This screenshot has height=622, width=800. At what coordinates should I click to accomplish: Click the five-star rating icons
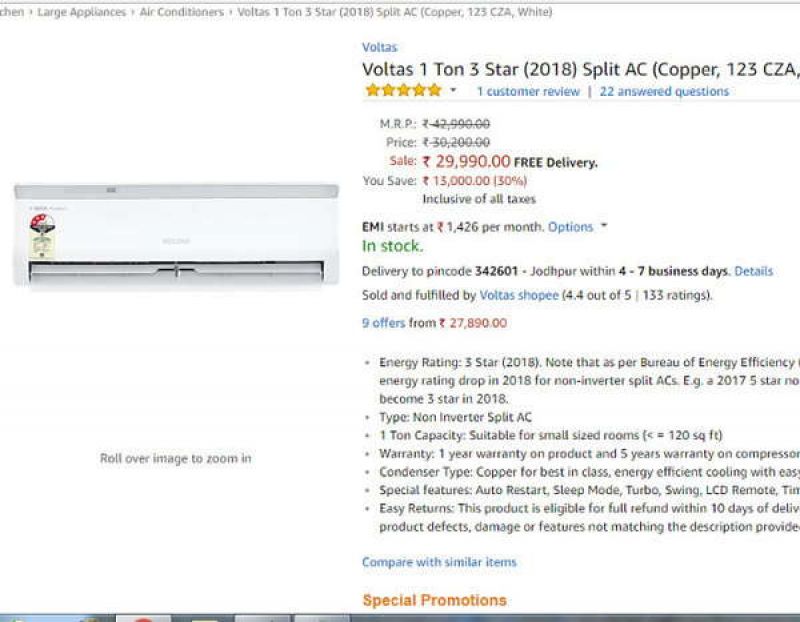(403, 91)
